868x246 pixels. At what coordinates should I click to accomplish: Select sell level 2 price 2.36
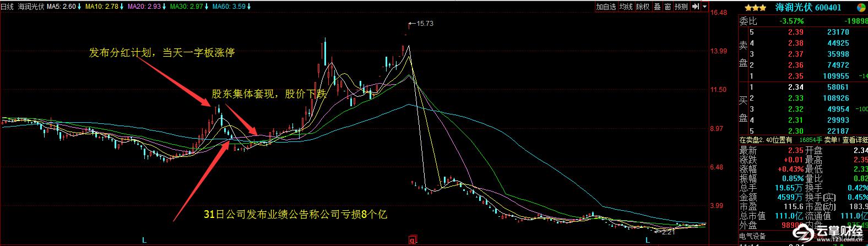tap(795, 65)
